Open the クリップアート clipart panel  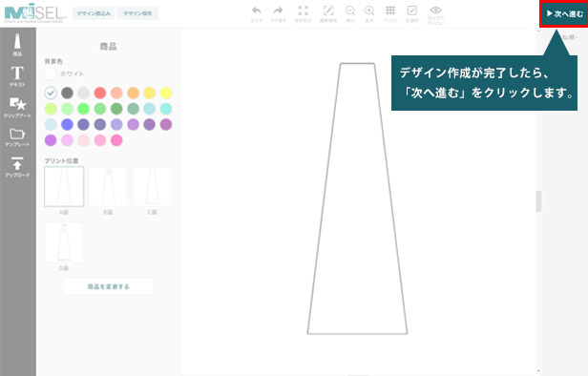click(17, 108)
